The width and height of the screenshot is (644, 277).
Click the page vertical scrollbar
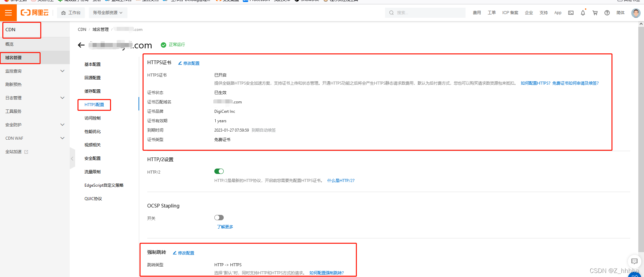click(641, 139)
